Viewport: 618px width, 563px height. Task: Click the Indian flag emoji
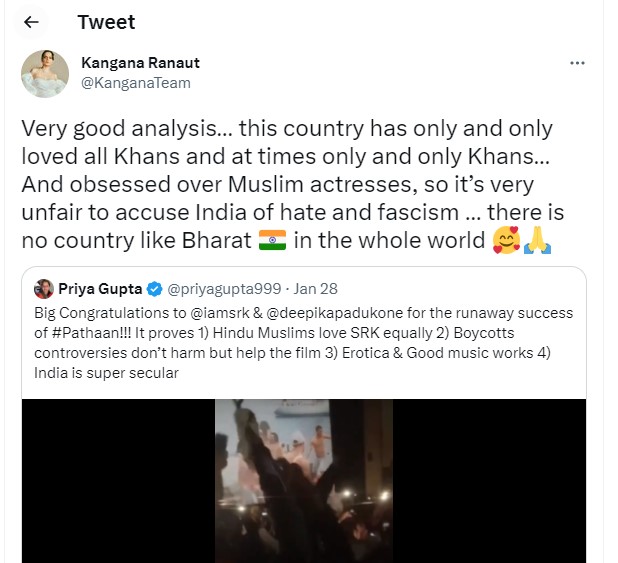coord(272,240)
